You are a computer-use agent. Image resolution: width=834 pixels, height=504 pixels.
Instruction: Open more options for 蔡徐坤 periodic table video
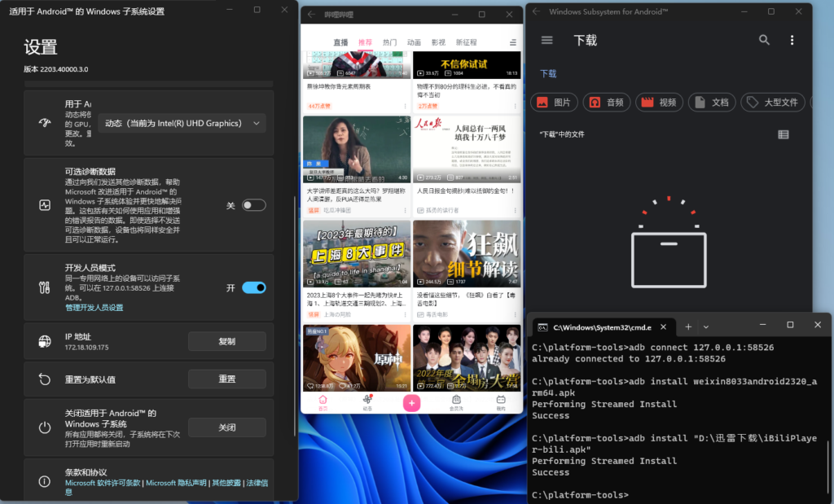coord(406,106)
